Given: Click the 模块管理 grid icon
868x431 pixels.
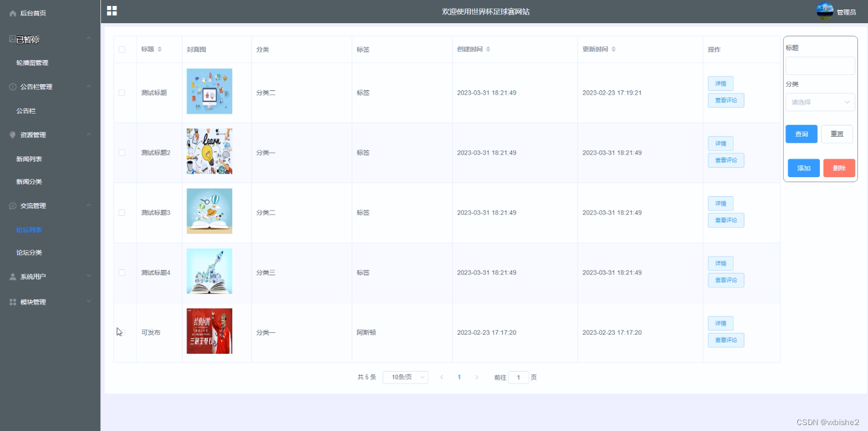Looking at the screenshot, I should coord(12,301).
